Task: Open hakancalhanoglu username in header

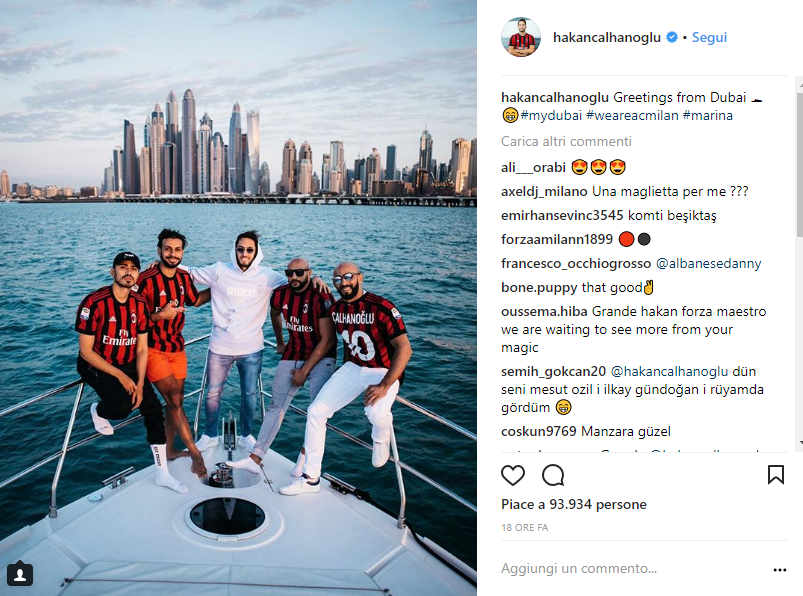Action: 607,37
